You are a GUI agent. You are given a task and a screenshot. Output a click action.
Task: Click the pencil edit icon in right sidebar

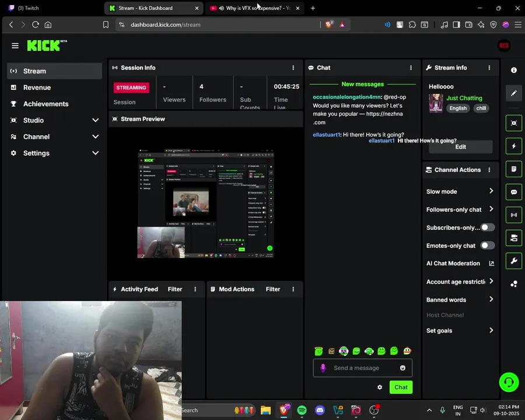tap(513, 93)
